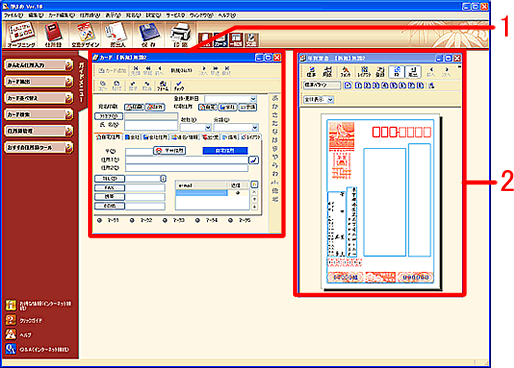Click the レイアウト layout icon in preview window

pos(364,72)
